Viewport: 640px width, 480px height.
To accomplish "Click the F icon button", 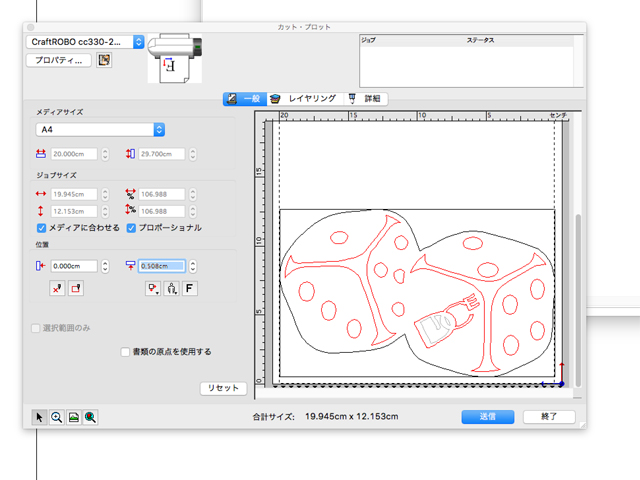I will click(x=189, y=288).
